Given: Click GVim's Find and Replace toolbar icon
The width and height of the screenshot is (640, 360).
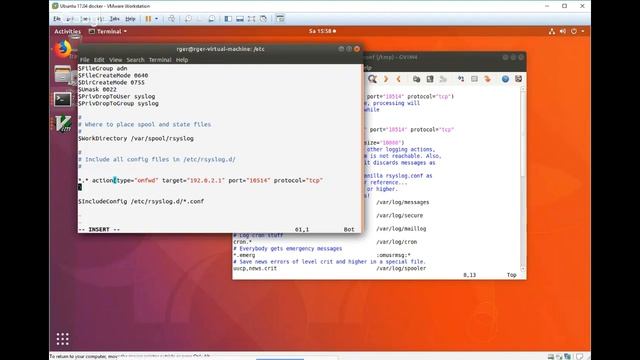Looking at the screenshot, I should (x=372, y=79).
